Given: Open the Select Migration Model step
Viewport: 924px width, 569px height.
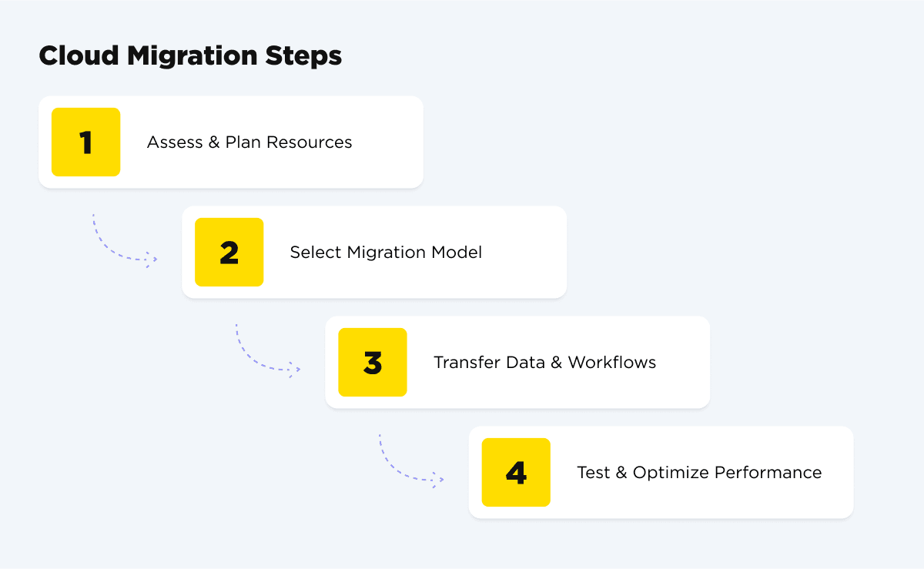Looking at the screenshot, I should click(x=373, y=252).
